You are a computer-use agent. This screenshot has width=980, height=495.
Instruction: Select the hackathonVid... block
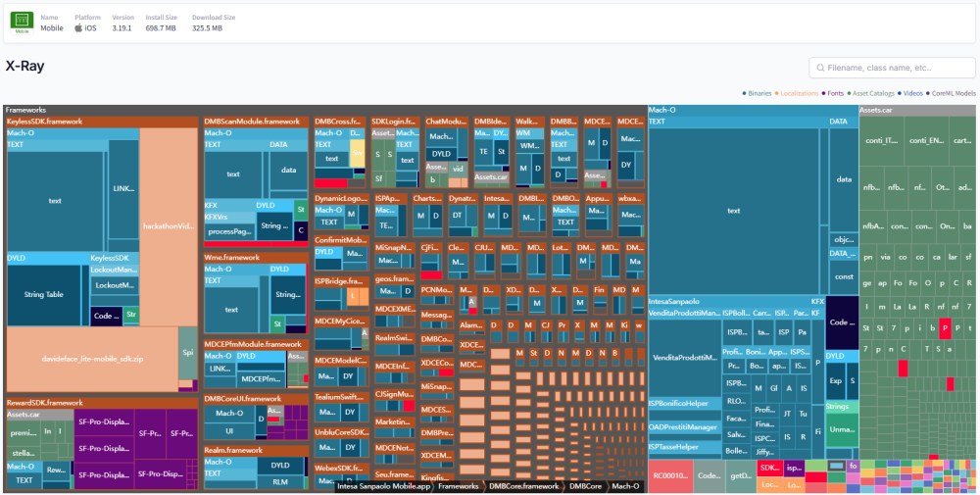pyautogui.click(x=169, y=226)
